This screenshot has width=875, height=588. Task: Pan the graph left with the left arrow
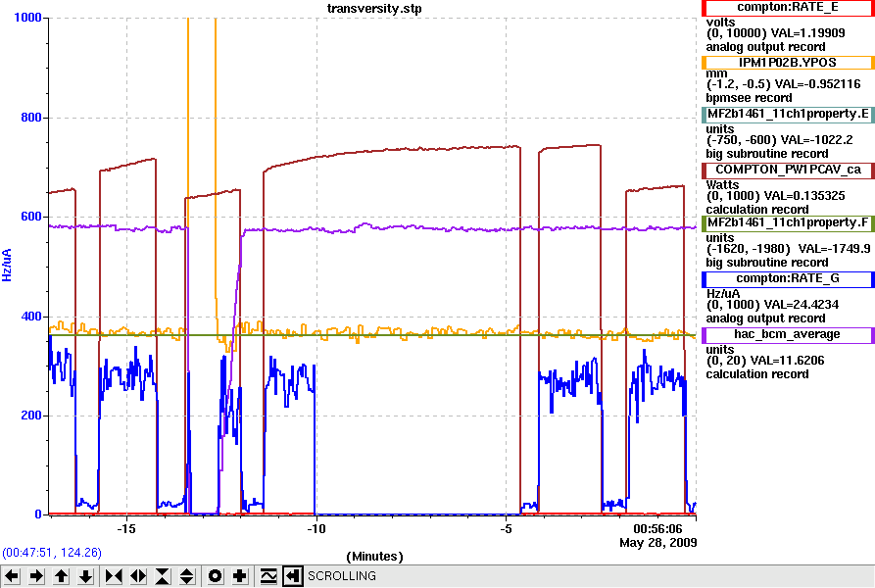coord(12,575)
